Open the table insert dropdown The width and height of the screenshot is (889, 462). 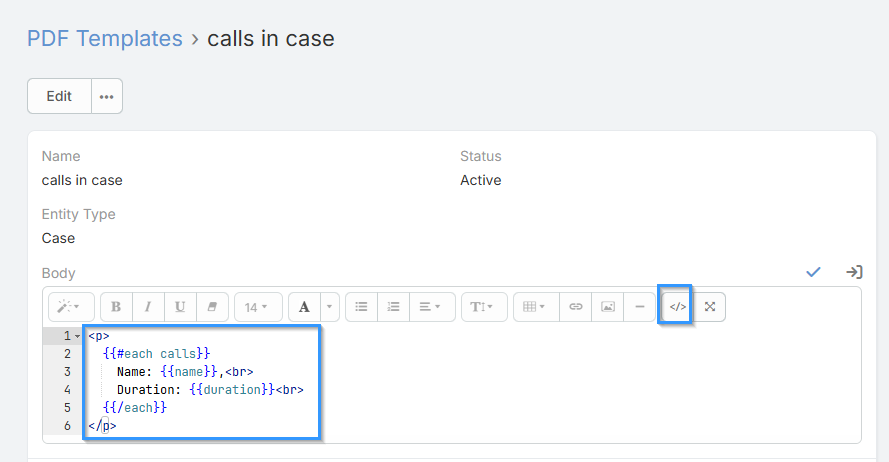tap(535, 307)
